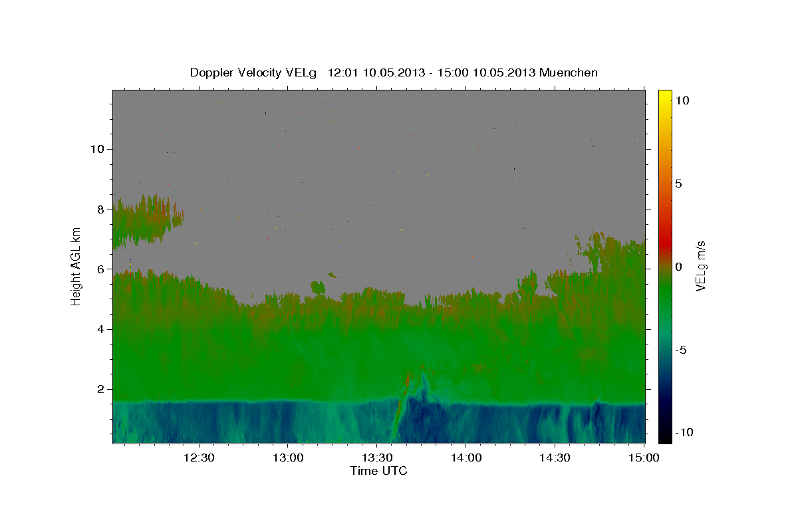This screenshot has height=532, width=798.
Task: Click the 13:00 time axis label
Action: pyautogui.click(x=288, y=458)
